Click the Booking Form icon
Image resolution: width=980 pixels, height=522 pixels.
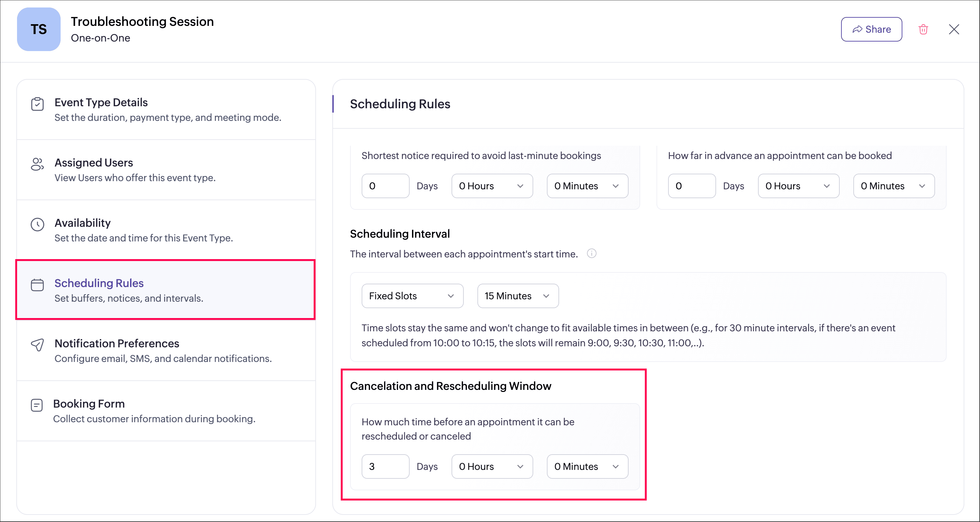pyautogui.click(x=36, y=405)
